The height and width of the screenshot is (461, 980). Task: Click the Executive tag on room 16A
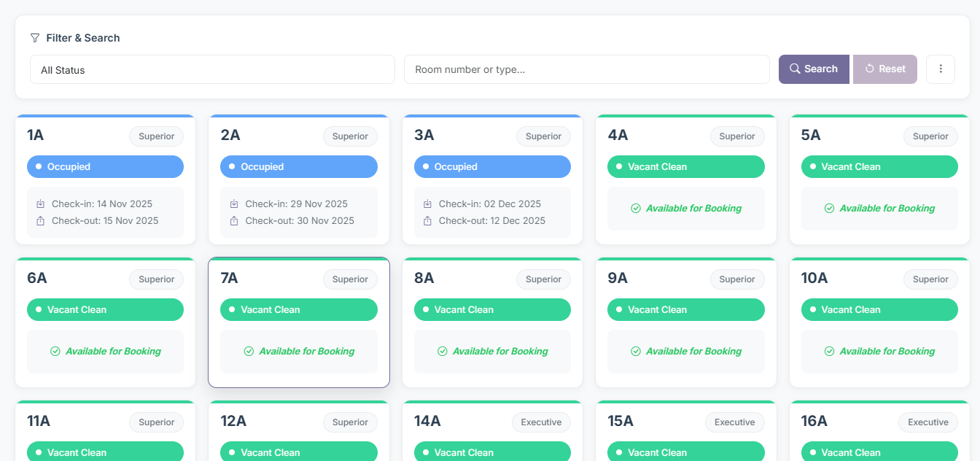[928, 422]
